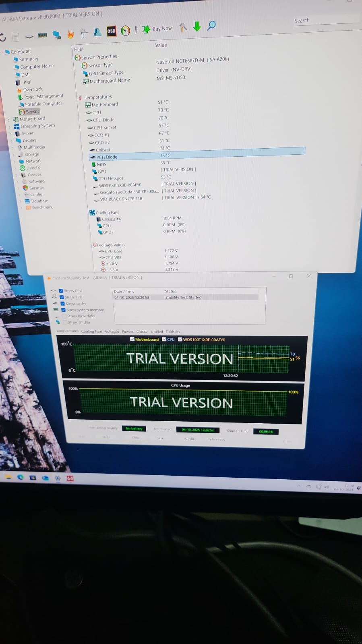Switch to the Cooling Fans tab
Viewport: 362px width, 644px height.
click(x=92, y=331)
